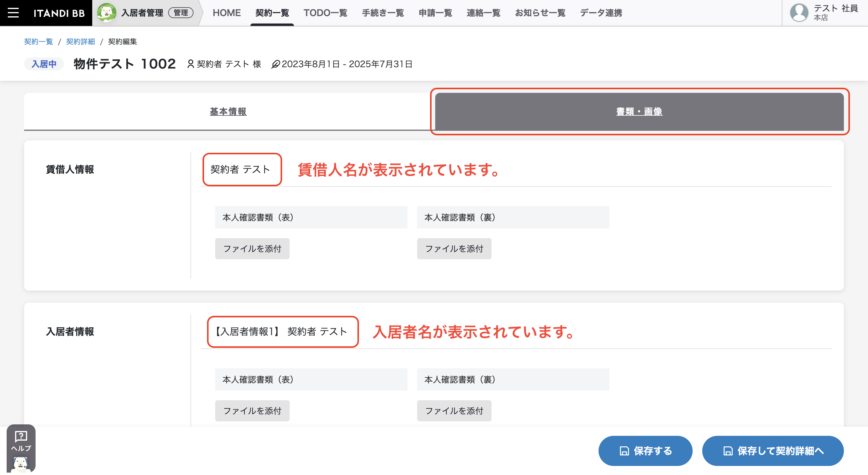Viewport: 868px width, 475px height.
Task: Attach file for 賃借人 本人確認書類（表）
Action: click(252, 249)
